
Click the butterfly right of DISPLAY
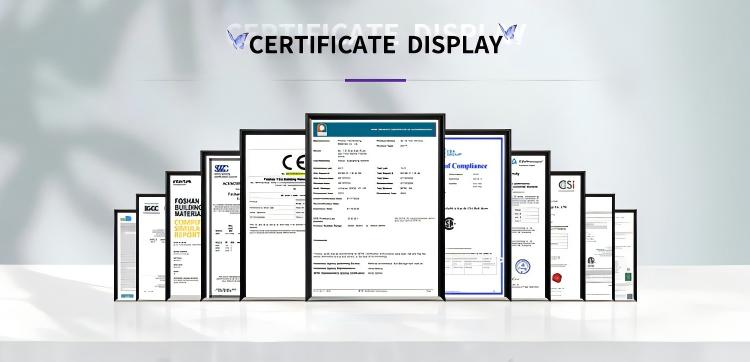(508, 32)
